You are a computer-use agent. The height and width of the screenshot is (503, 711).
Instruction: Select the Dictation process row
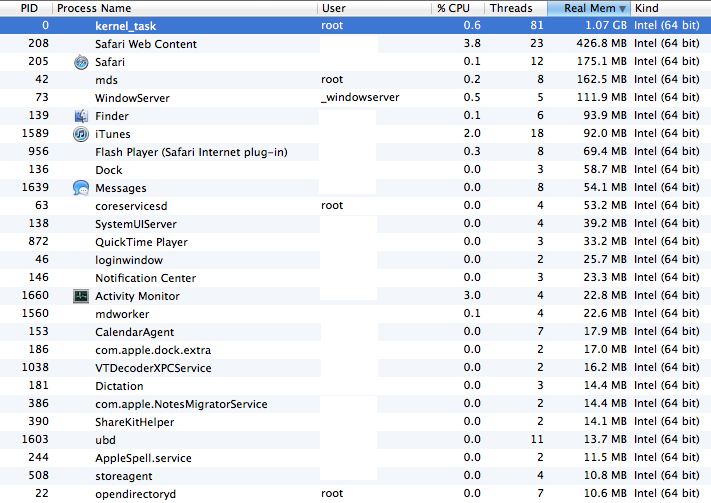[x=356, y=386]
